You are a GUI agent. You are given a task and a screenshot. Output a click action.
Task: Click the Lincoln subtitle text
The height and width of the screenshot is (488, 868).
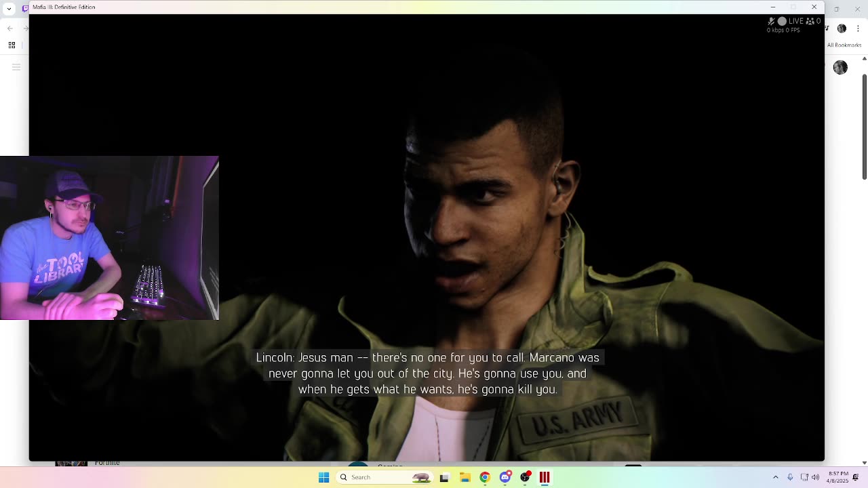[x=427, y=373]
